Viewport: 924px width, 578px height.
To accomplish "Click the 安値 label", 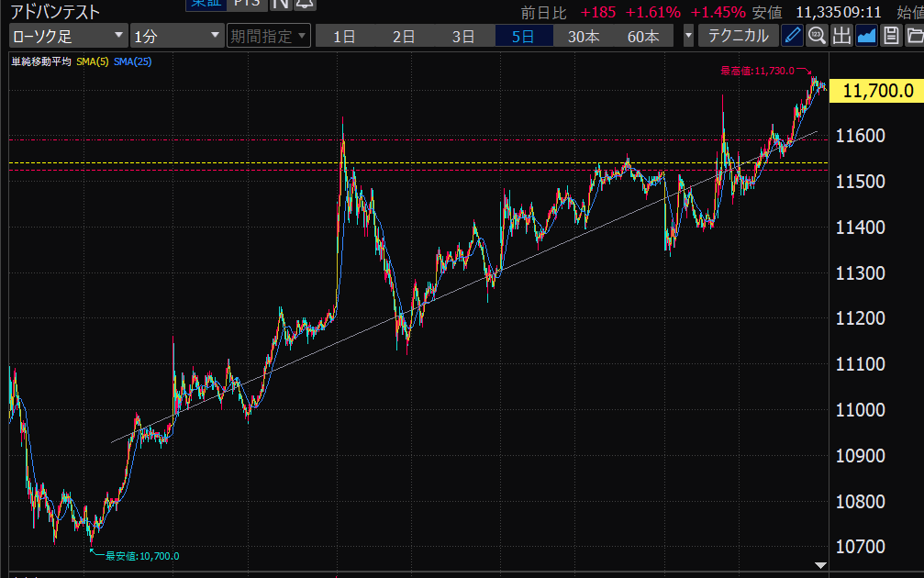I will point(767,13).
